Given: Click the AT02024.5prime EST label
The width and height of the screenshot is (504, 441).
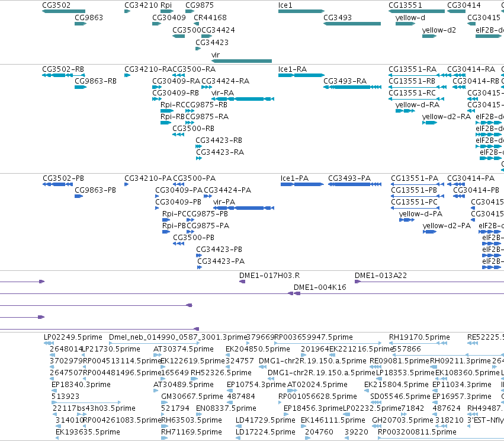Looking at the screenshot, I should click(317, 385).
